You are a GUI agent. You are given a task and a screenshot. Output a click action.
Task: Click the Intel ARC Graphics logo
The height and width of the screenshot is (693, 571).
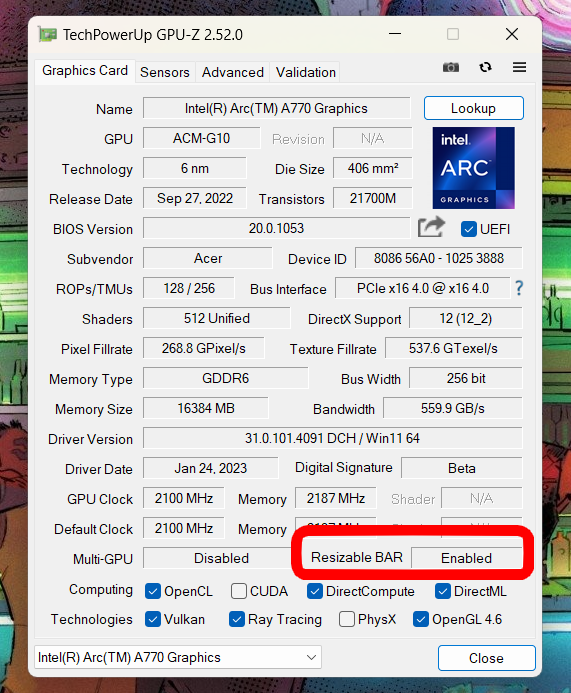(473, 168)
